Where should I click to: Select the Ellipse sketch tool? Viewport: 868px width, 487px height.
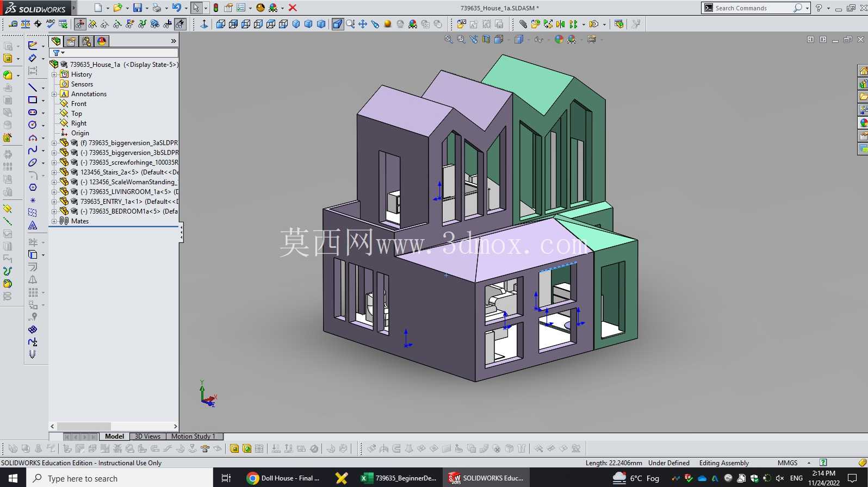coord(33,163)
